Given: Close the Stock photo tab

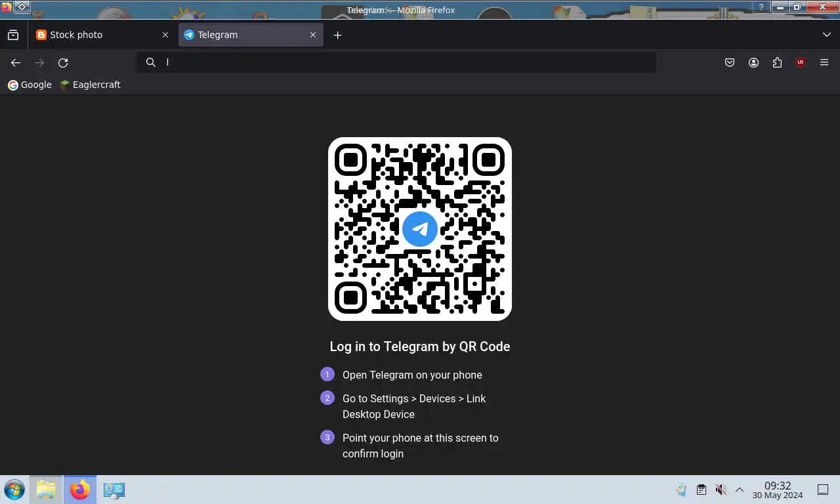Looking at the screenshot, I should pyautogui.click(x=165, y=35).
